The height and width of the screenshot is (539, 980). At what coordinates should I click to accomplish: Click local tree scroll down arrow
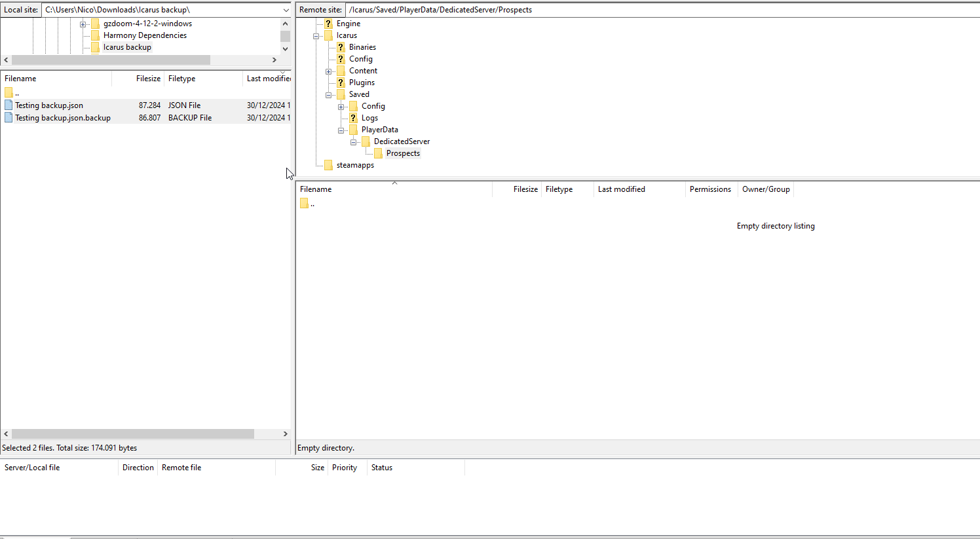click(x=285, y=49)
